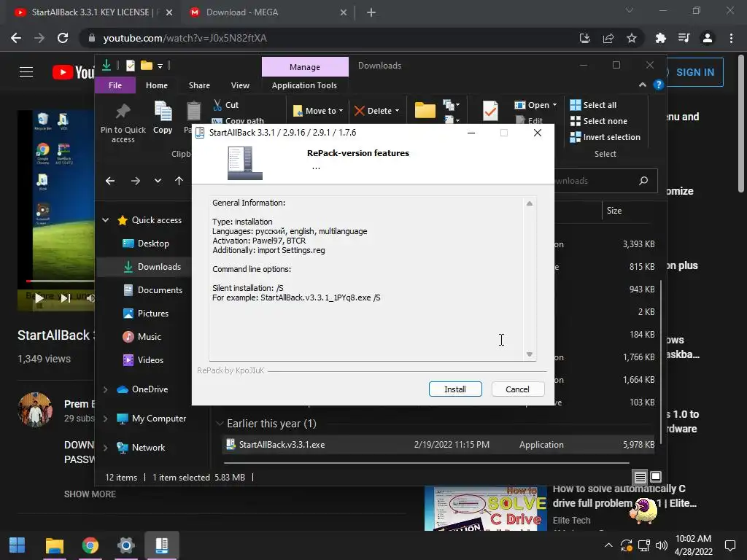Open the YouTube hamburger menu
This screenshot has width=747, height=560.
26,72
